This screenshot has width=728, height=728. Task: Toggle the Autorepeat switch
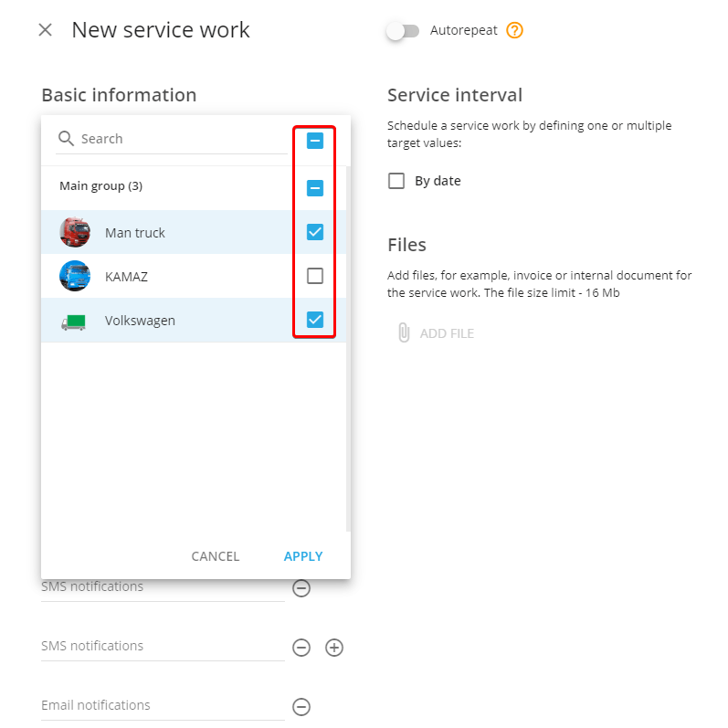(403, 31)
